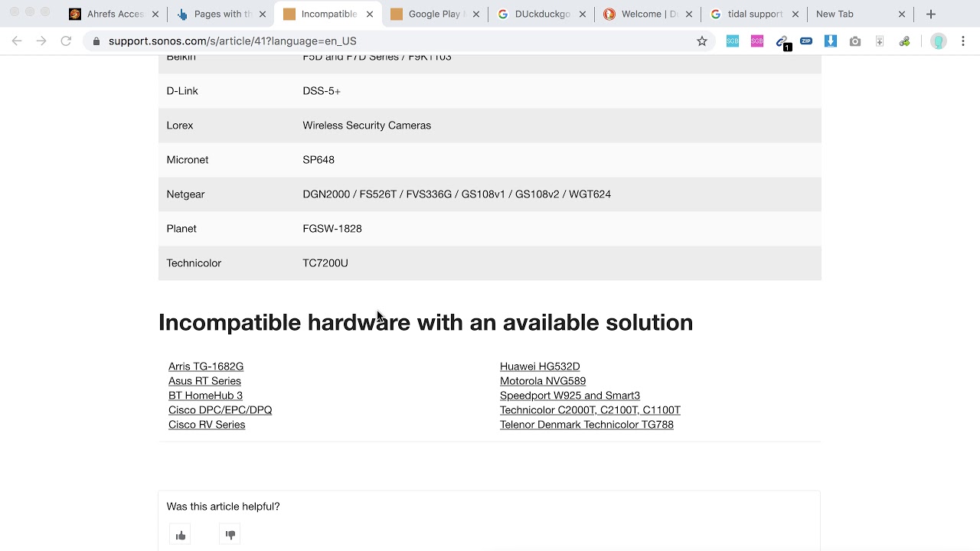980x551 pixels.
Task: Open the Telenor Denmark Technicolor TG788 link
Action: click(586, 425)
